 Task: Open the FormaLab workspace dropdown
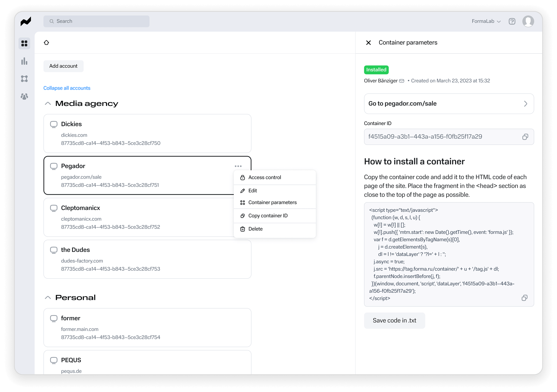pyautogui.click(x=486, y=21)
